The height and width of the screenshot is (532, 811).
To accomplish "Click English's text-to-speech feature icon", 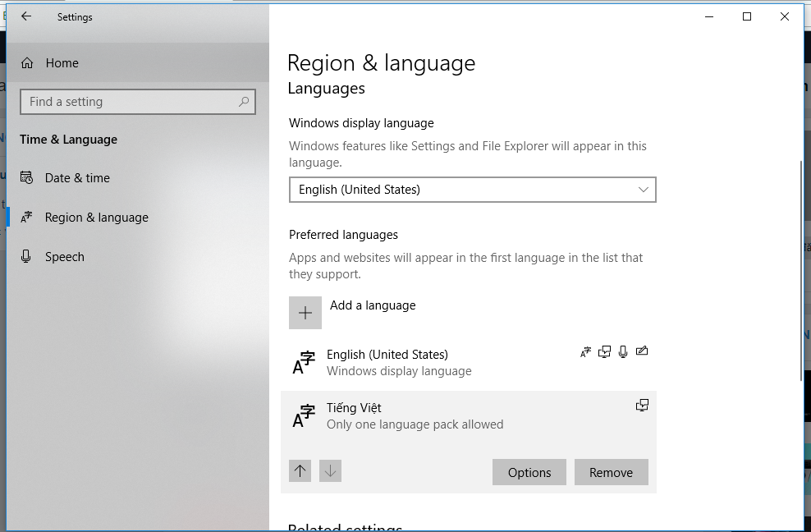I will point(604,352).
